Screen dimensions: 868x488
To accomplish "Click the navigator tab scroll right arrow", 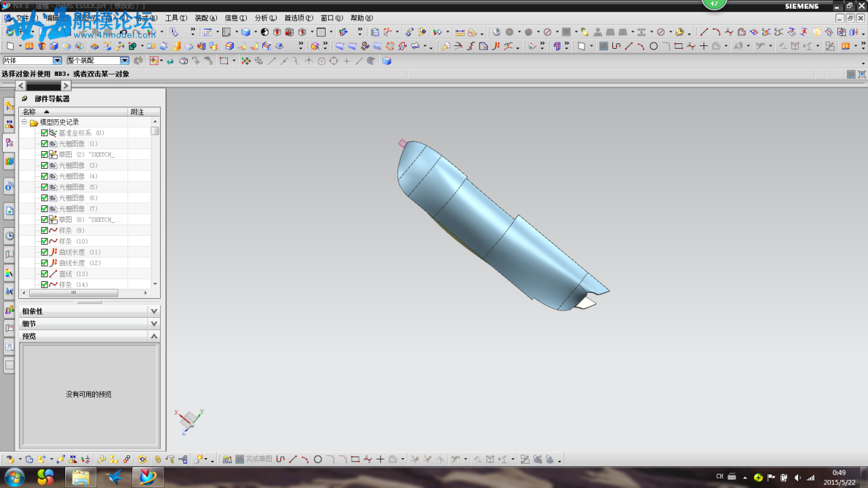I will point(66,85).
